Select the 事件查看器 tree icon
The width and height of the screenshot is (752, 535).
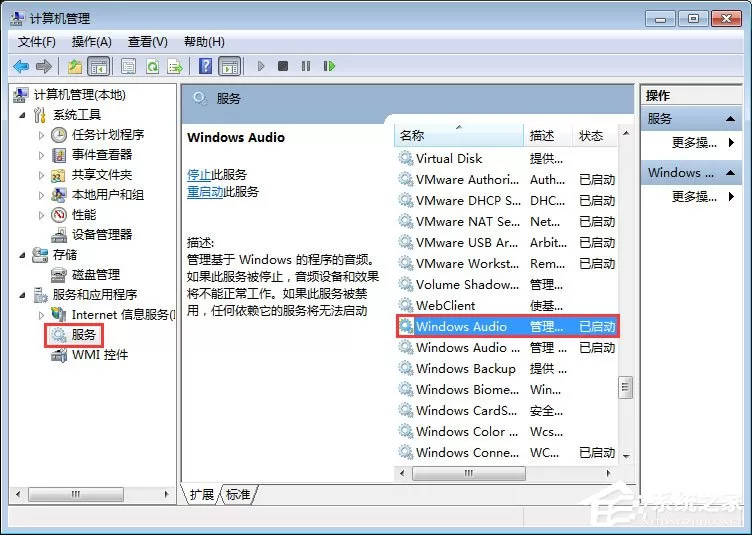tap(59, 155)
